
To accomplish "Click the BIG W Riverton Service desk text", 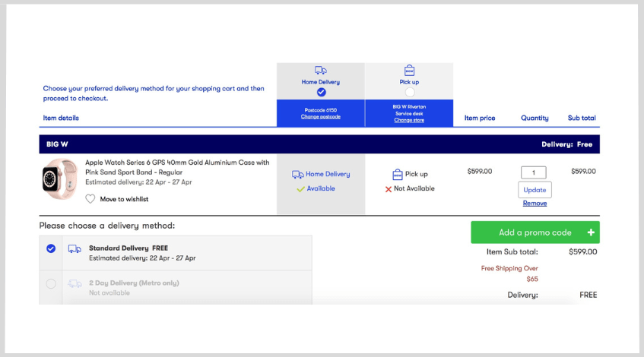I will point(409,110).
